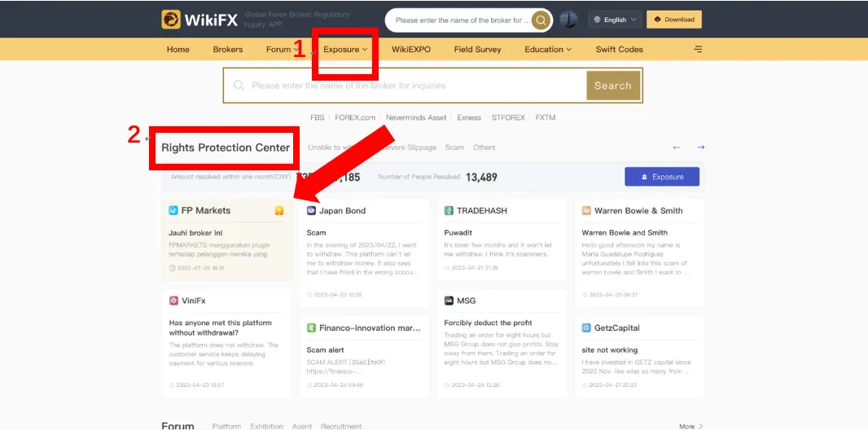Viewport: 868px width, 431px height.
Task: Open the Field Survey page
Action: 477,50
